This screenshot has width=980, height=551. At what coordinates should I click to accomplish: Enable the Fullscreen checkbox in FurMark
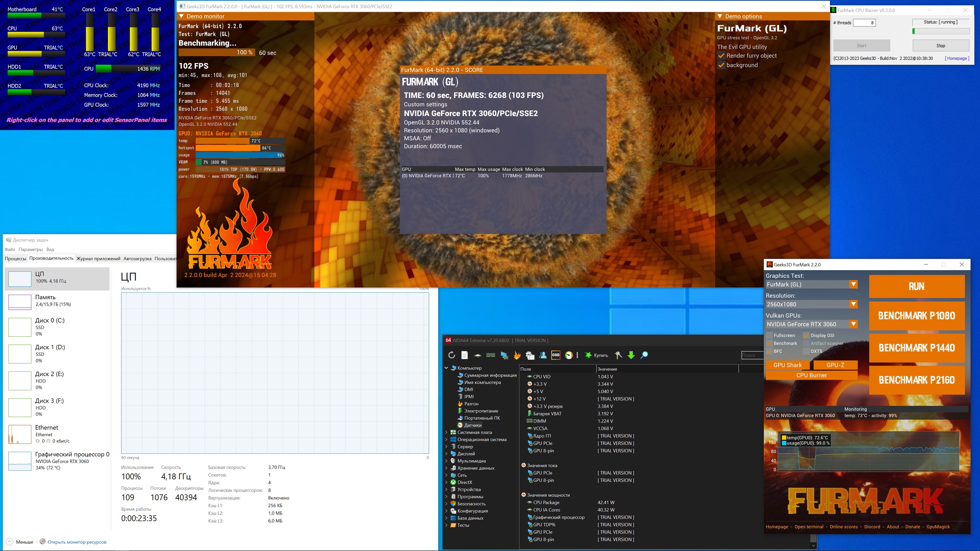pyautogui.click(x=769, y=335)
